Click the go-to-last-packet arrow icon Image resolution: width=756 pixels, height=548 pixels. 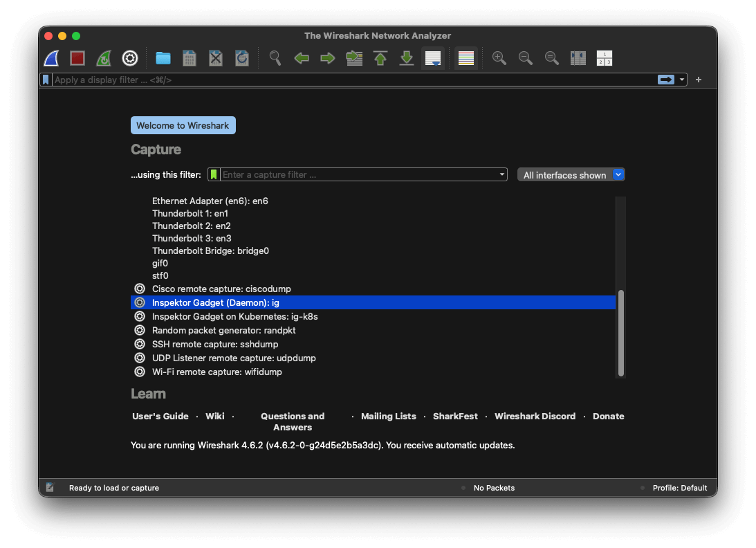coord(406,58)
